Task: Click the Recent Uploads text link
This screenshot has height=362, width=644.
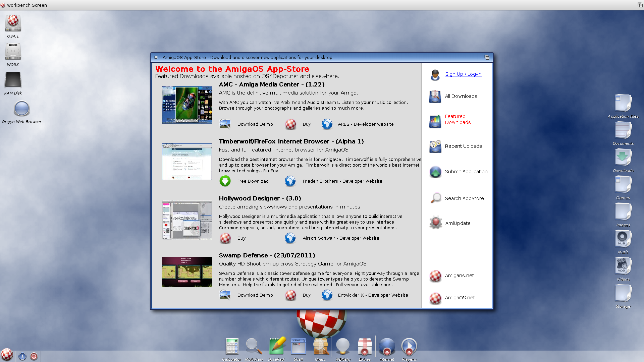Action: click(x=463, y=146)
